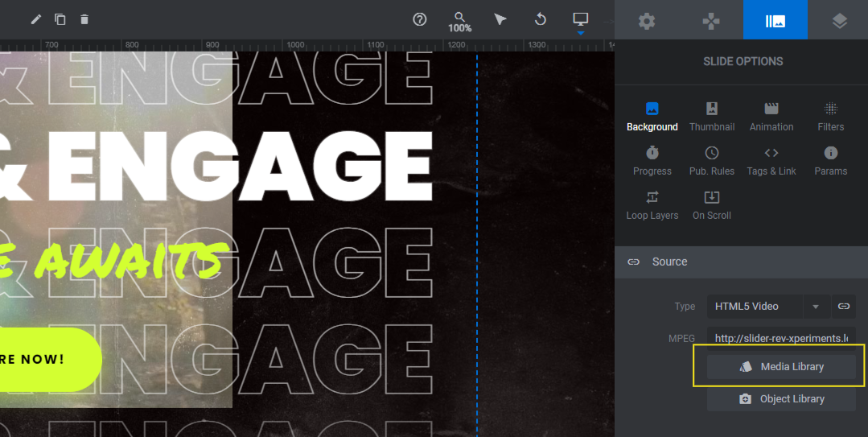Click the Object Library button
The width and height of the screenshot is (868, 437).
pyautogui.click(x=781, y=399)
